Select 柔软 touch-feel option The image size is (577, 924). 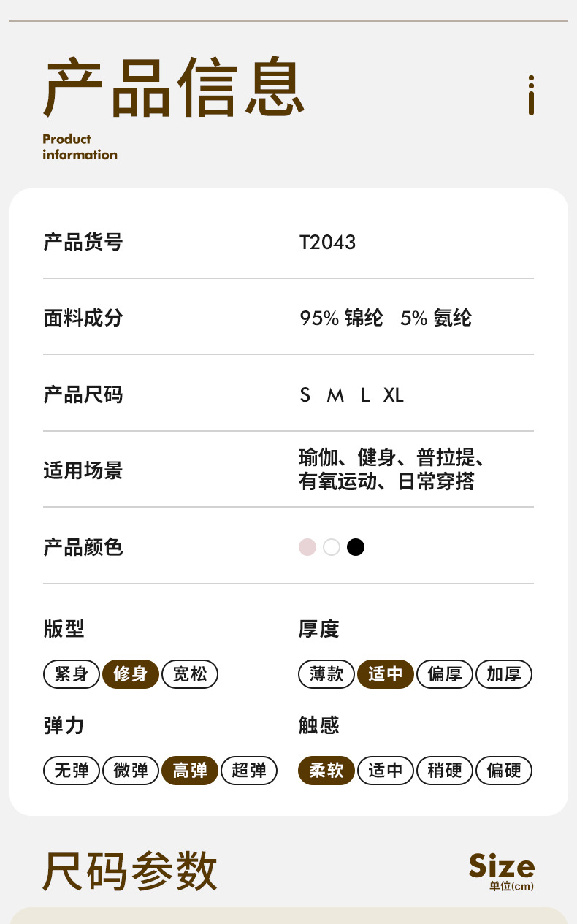click(x=326, y=771)
